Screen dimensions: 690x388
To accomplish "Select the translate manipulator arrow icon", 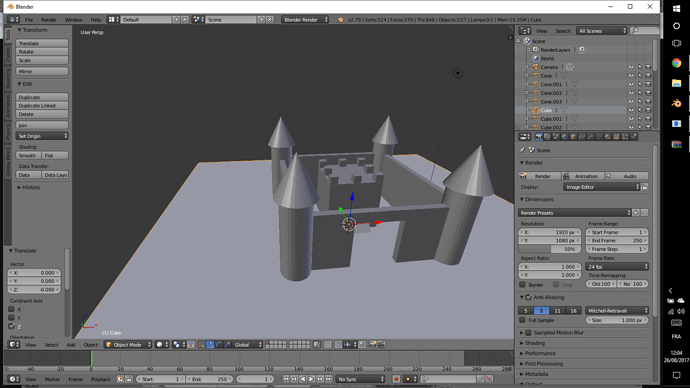I will 210,344.
